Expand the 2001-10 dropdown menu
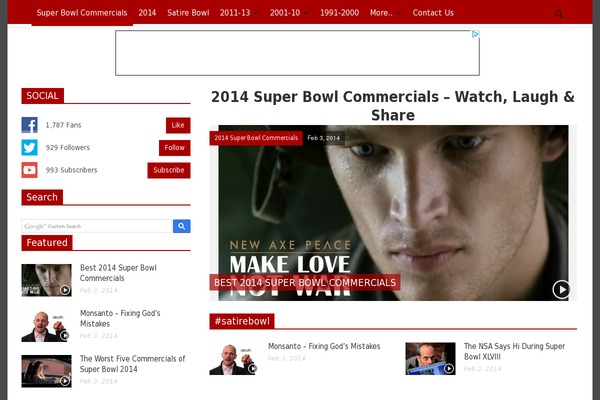Image resolution: width=600 pixels, height=400 pixels. tap(289, 13)
